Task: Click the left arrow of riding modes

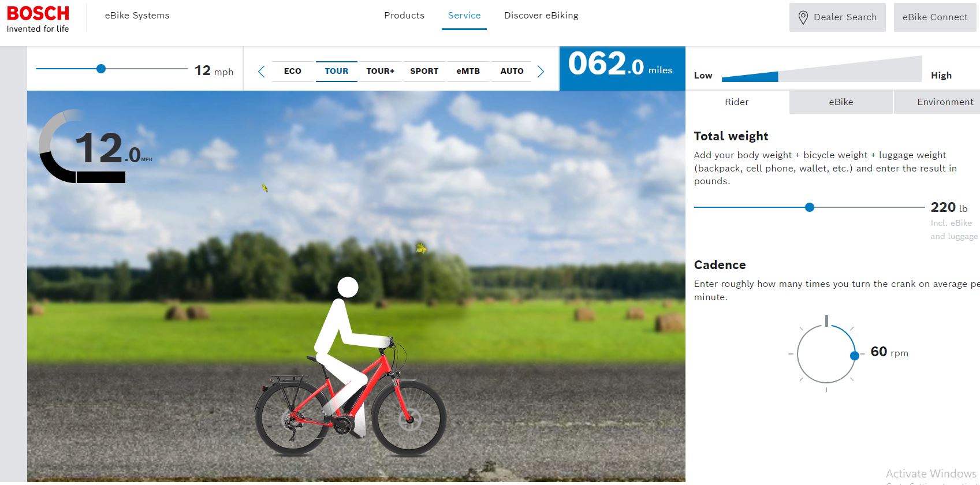Action: pyautogui.click(x=261, y=72)
